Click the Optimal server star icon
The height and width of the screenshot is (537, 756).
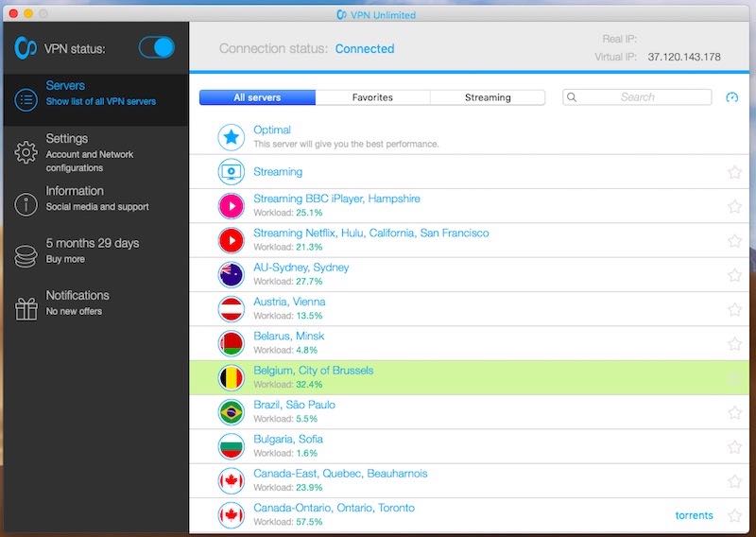click(232, 137)
